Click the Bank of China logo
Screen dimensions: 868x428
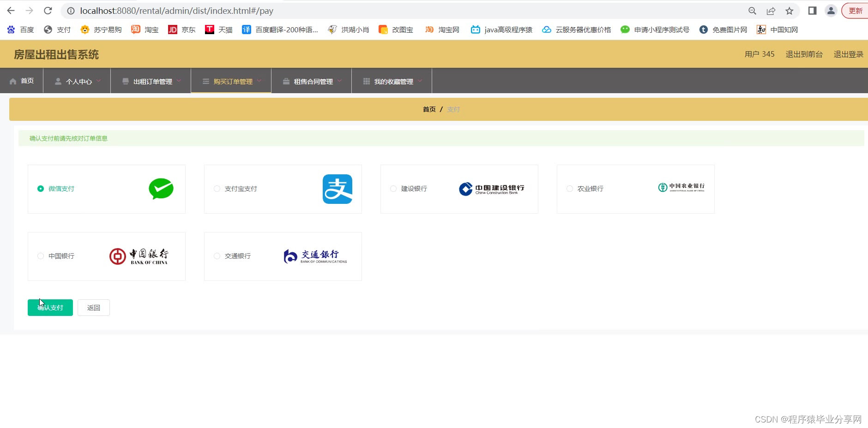139,256
